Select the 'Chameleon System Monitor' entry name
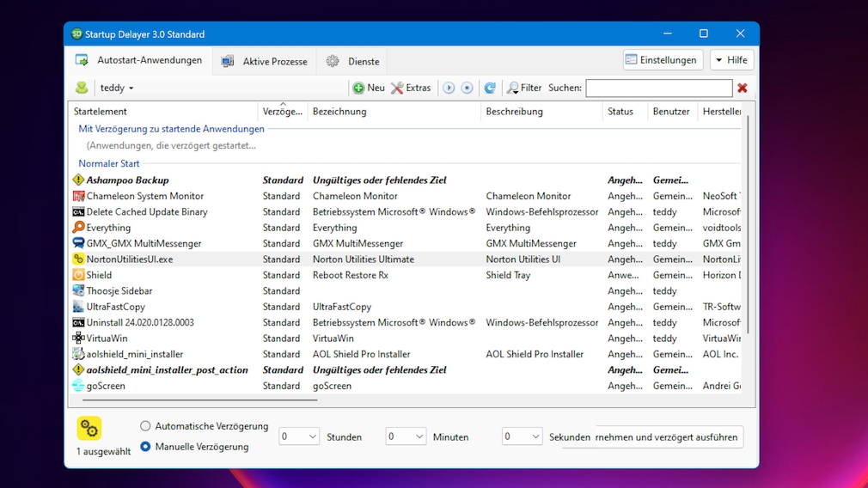The height and width of the screenshot is (488, 868). coord(145,196)
